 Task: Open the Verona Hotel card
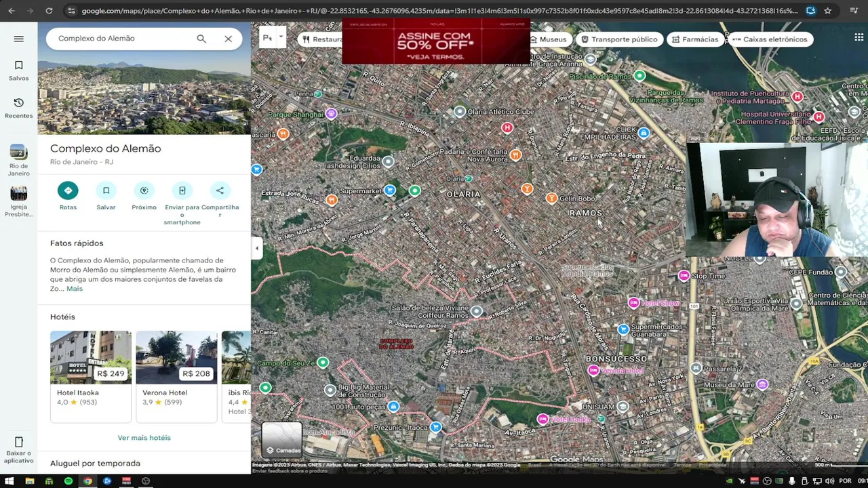[x=176, y=376]
